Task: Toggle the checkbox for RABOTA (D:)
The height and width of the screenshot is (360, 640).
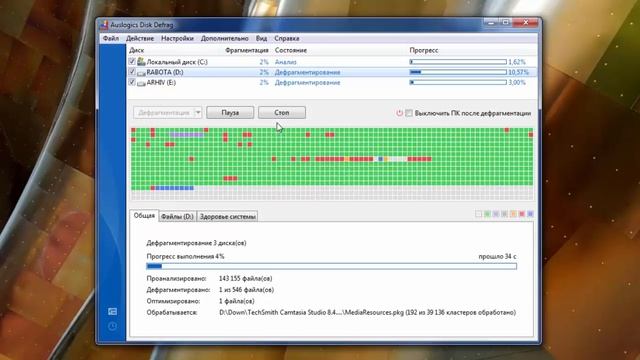Action: pyautogui.click(x=132, y=72)
